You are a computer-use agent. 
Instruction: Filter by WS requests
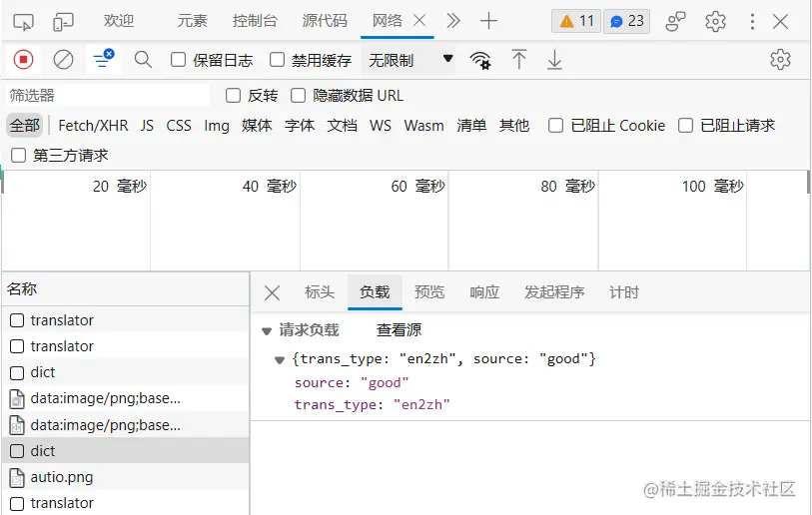pyautogui.click(x=381, y=126)
